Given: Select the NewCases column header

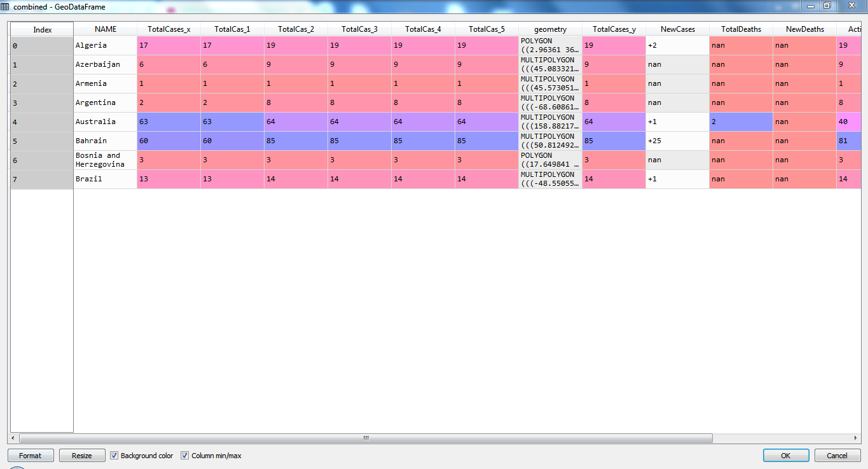Looking at the screenshot, I should (678, 29).
